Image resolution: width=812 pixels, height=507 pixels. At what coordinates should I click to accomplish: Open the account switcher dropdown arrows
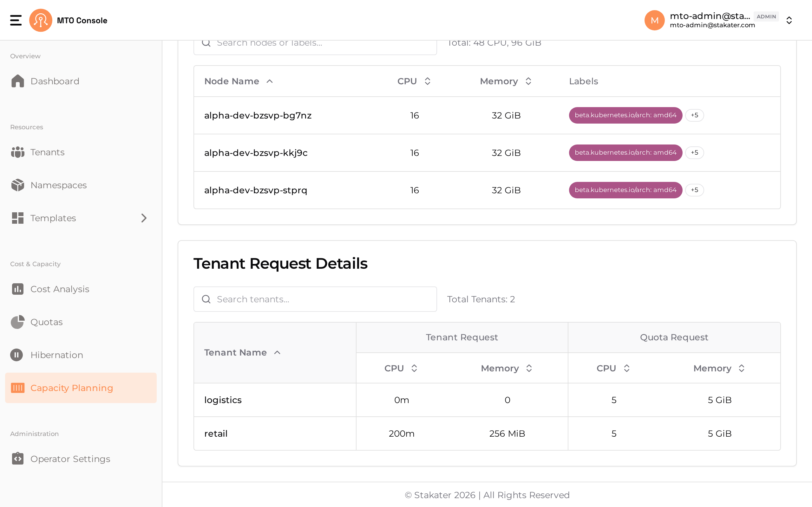pyautogui.click(x=789, y=21)
